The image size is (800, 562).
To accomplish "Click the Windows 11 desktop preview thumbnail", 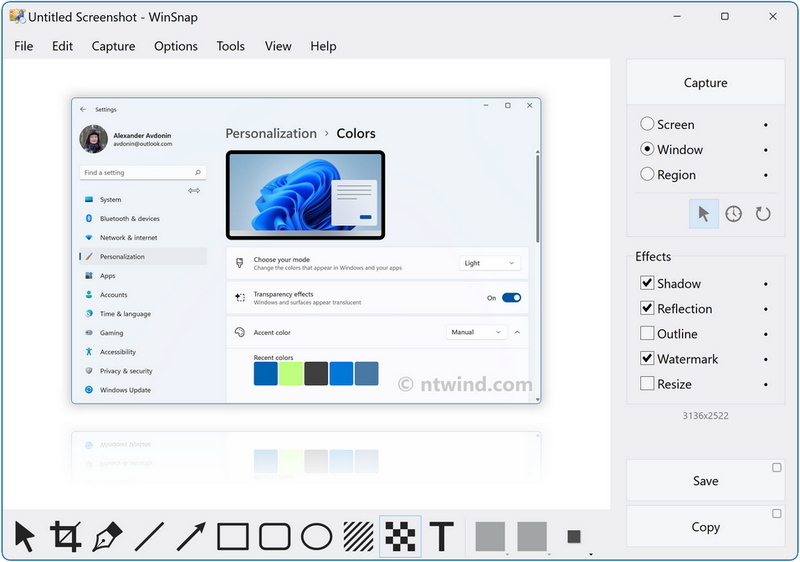I will 306,195.
